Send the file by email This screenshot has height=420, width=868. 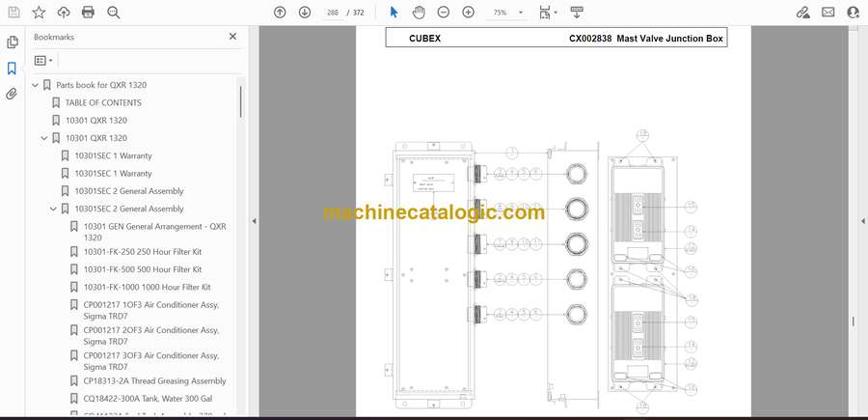tap(828, 13)
